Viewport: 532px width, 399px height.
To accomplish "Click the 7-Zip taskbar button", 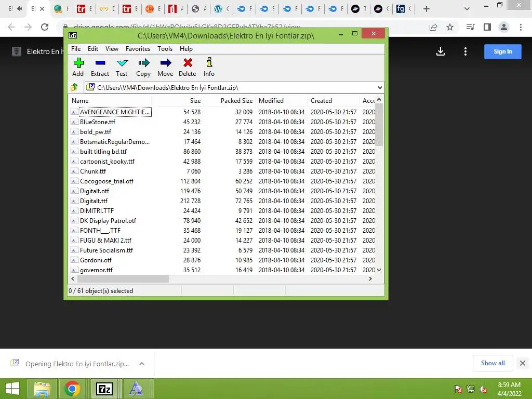I will [x=104, y=389].
